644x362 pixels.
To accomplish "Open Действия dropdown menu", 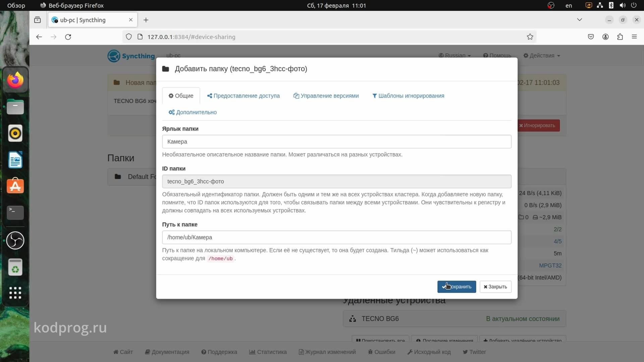I will pyautogui.click(x=542, y=55).
